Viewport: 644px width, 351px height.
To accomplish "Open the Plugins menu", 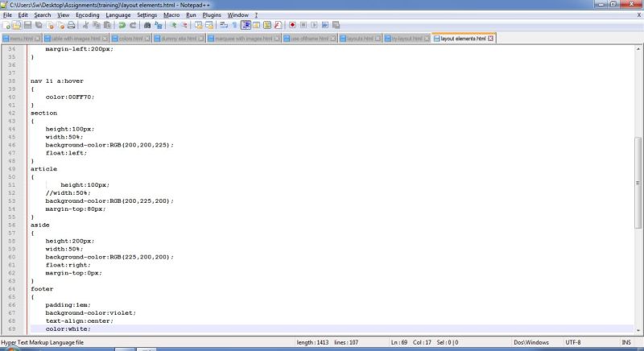I will click(x=212, y=14).
